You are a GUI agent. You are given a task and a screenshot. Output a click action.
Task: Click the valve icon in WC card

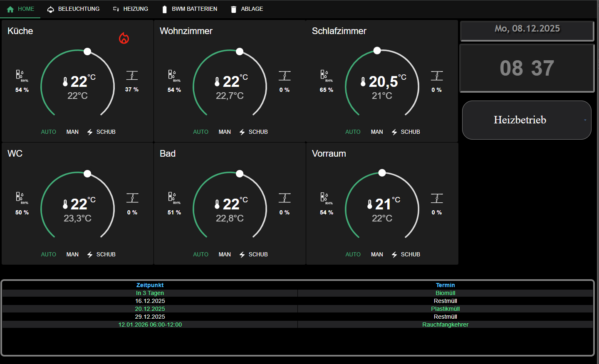(x=132, y=198)
